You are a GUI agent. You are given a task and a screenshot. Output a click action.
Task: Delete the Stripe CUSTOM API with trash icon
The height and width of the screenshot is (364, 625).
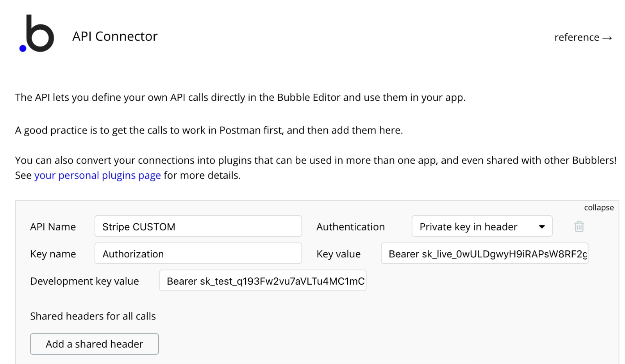click(x=579, y=226)
